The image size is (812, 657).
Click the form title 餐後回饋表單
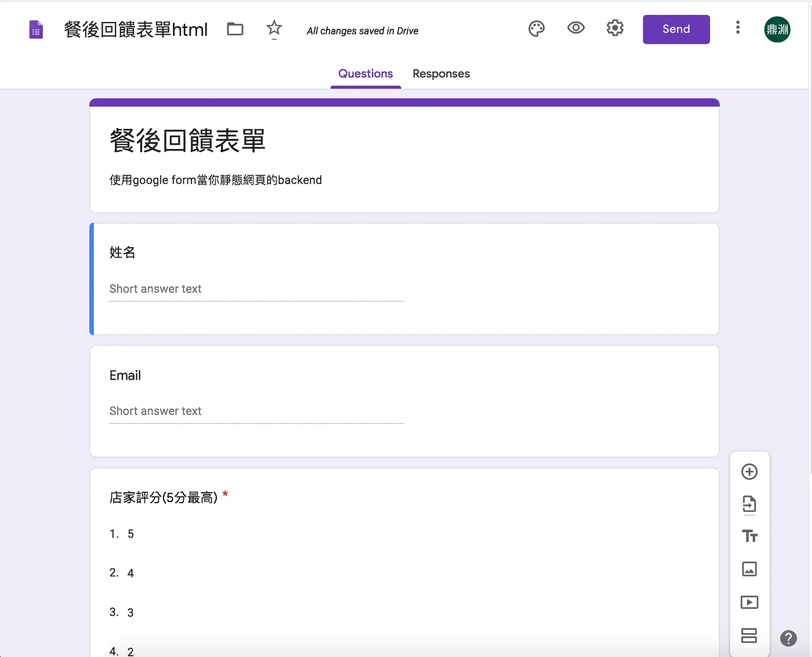pos(187,140)
